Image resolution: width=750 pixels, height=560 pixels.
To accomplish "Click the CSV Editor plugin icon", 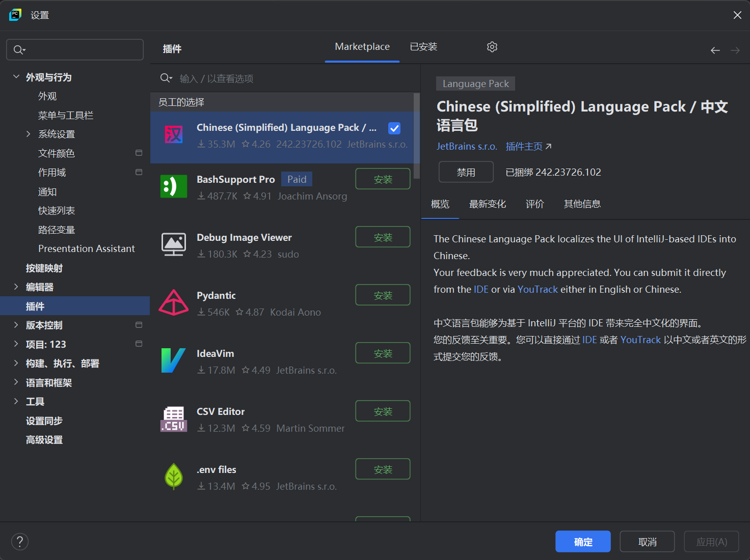I will [x=174, y=419].
